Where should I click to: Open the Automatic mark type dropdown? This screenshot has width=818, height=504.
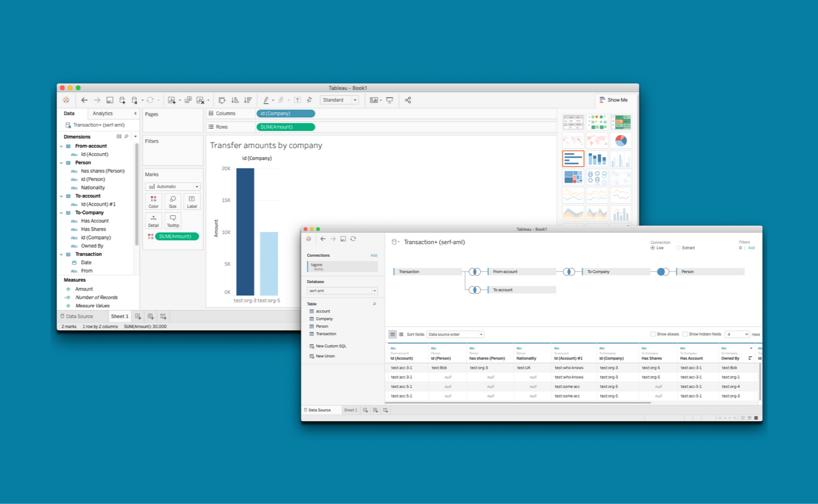point(173,187)
